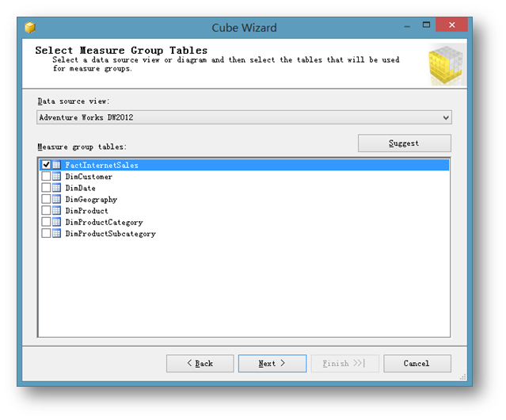Select the FactInternetSales row text
Viewport: 506px width, 420px height.
point(101,166)
